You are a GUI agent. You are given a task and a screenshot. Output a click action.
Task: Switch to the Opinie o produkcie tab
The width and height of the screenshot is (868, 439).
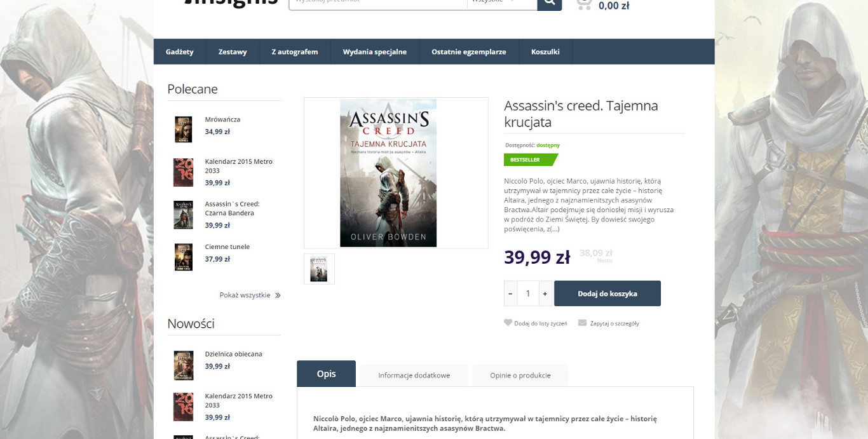click(x=520, y=375)
